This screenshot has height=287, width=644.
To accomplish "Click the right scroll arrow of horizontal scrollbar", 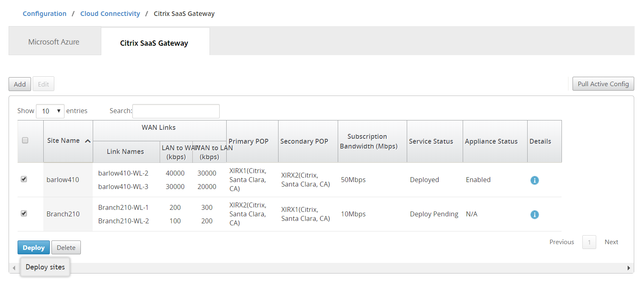I will (x=628, y=268).
